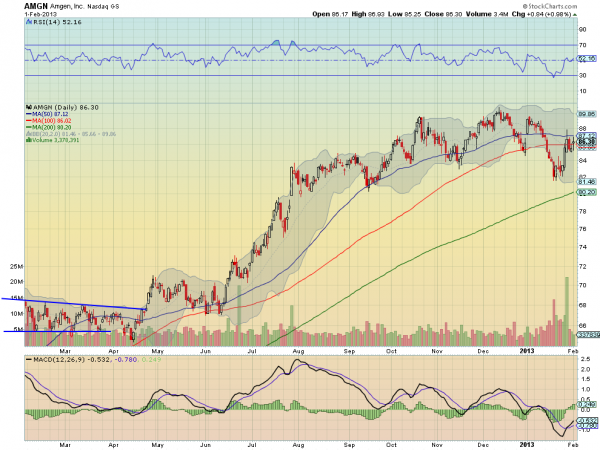This screenshot has width=600, height=450.
Task: Click the Aug label on price chart axis
Action: click(298, 351)
